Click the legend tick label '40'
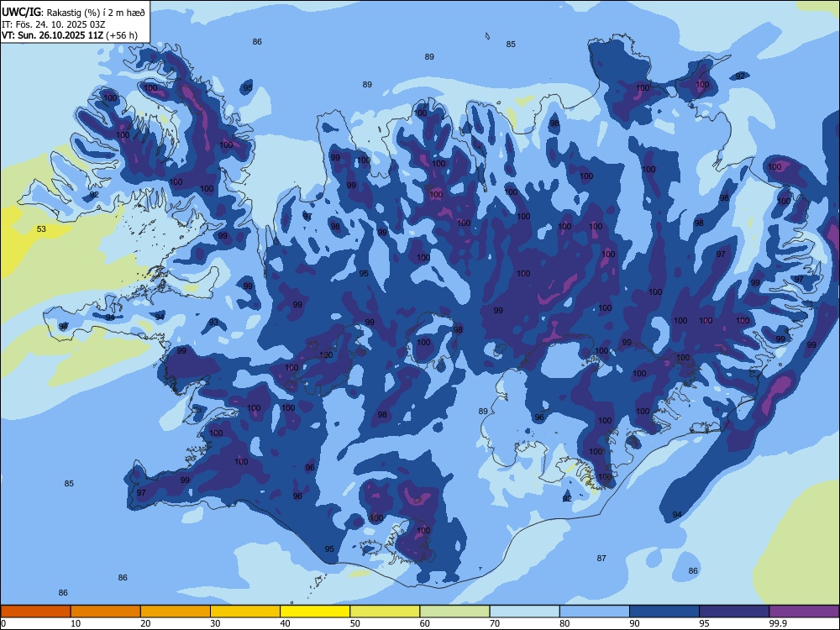The image size is (840, 630). [286, 623]
